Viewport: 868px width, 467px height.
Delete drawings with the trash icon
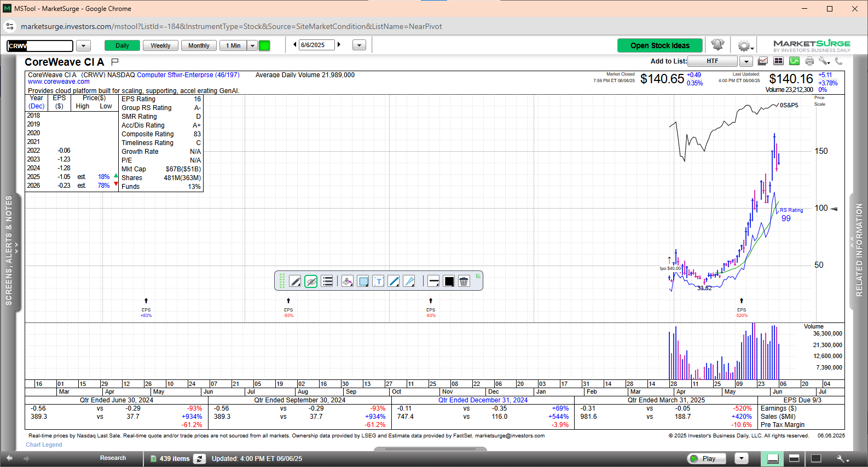coord(464,281)
